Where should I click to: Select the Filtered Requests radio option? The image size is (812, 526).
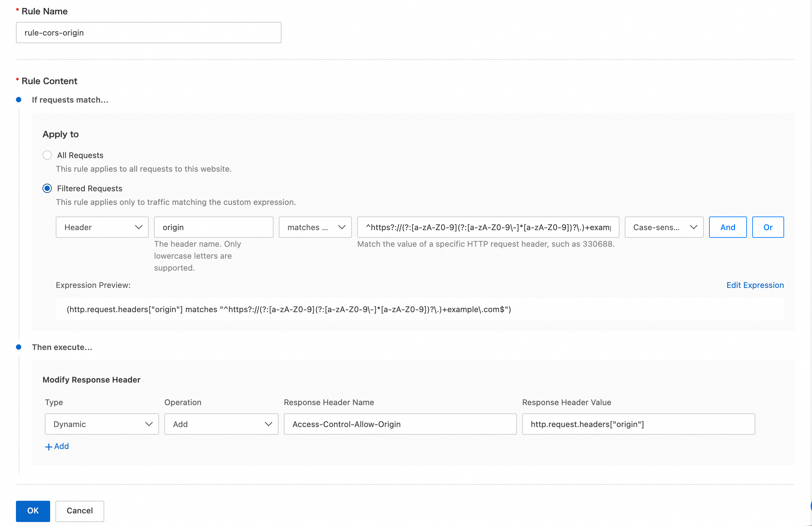click(x=47, y=188)
